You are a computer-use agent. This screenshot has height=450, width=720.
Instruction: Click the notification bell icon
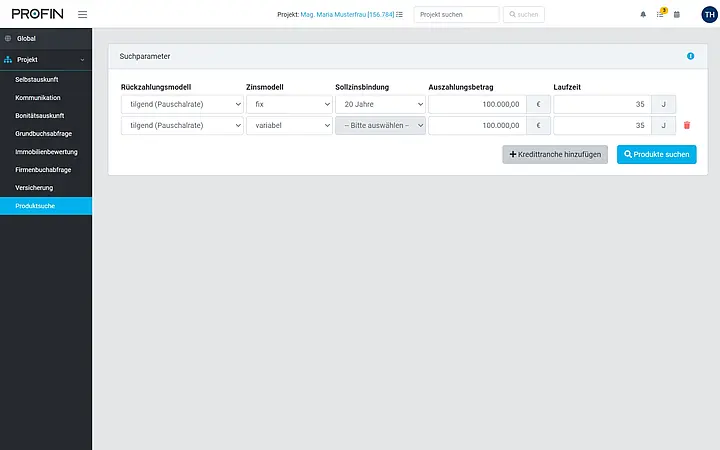(x=643, y=15)
